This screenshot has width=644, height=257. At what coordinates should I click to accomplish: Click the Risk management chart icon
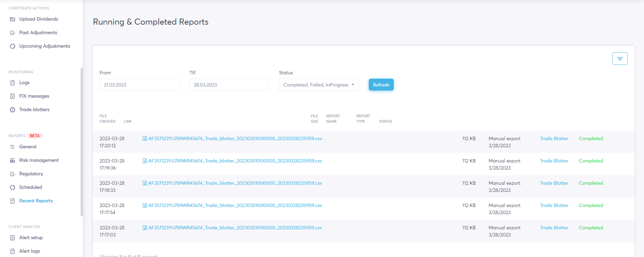coord(12,160)
